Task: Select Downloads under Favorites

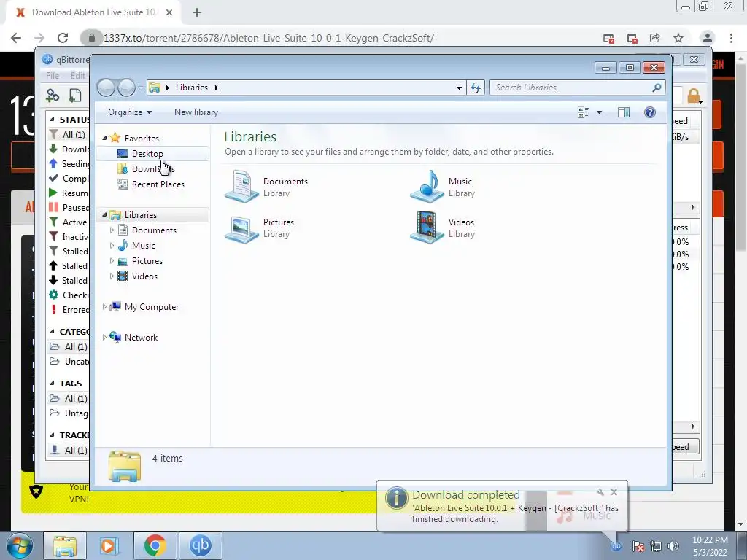Action: [153, 168]
